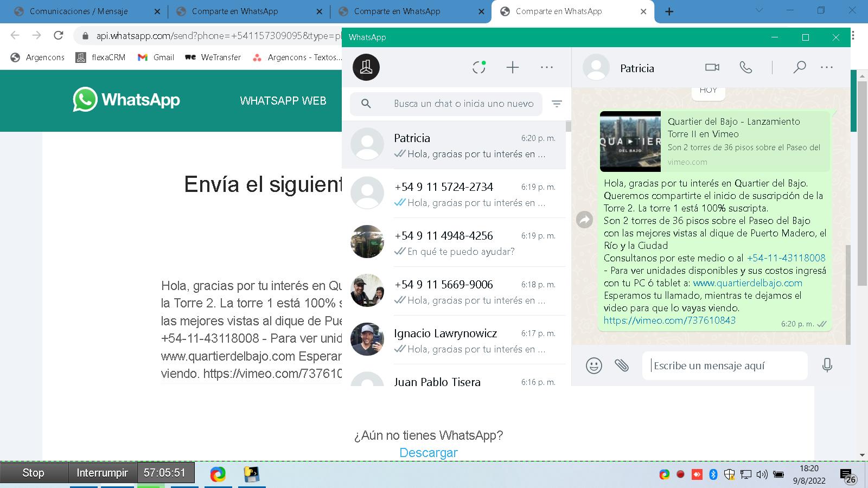Click phone number +54-11-43118008 link
The height and width of the screenshot is (488, 868).
point(786,258)
